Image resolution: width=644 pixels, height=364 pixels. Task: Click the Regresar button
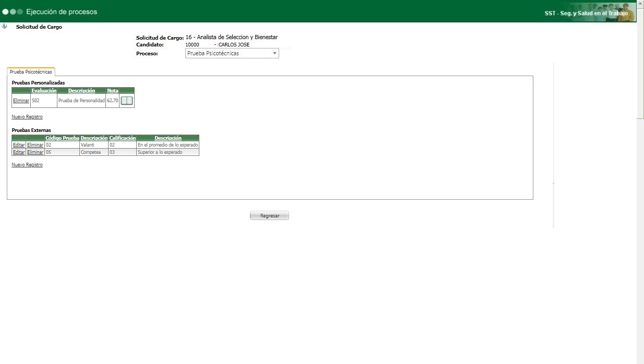[269, 215]
